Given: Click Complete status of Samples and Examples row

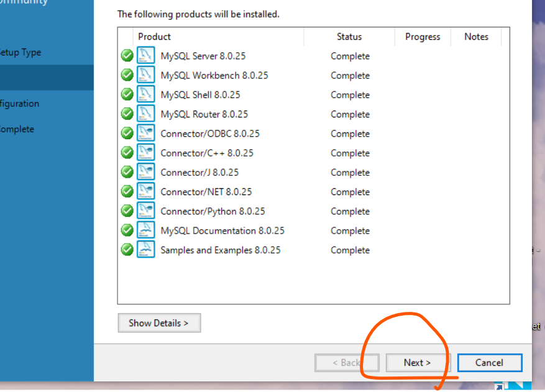Looking at the screenshot, I should point(350,250).
